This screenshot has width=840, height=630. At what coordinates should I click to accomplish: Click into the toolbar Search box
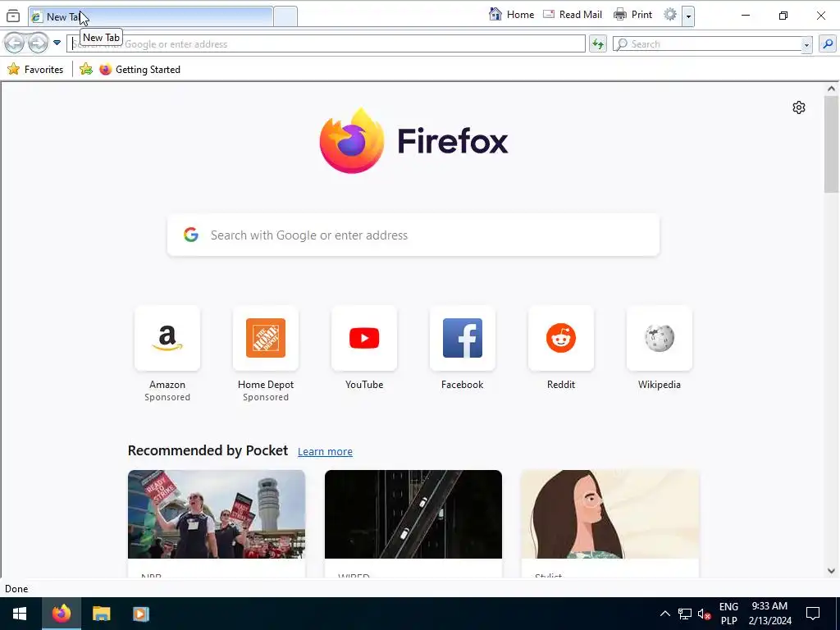pyautogui.click(x=707, y=44)
